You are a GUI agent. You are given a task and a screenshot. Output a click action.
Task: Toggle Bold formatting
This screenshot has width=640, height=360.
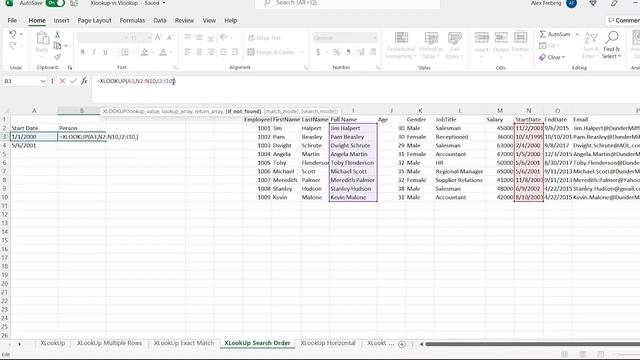(x=83, y=52)
